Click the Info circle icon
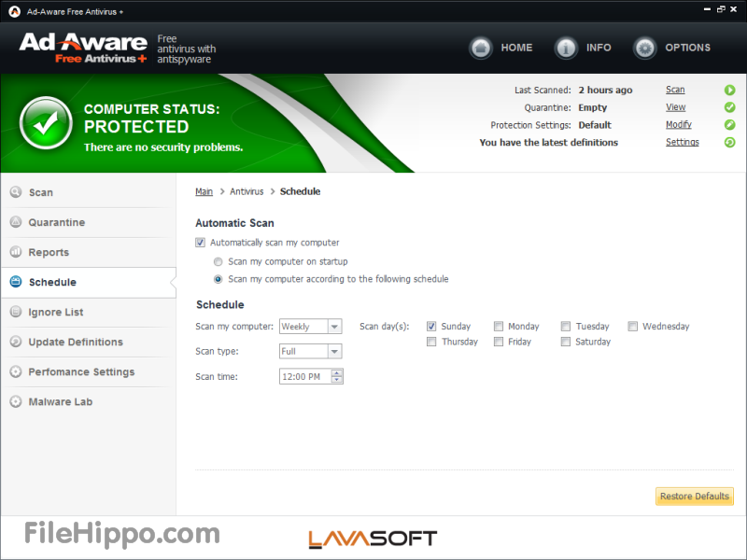Screen dimensions: 747x560 [x=566, y=49]
